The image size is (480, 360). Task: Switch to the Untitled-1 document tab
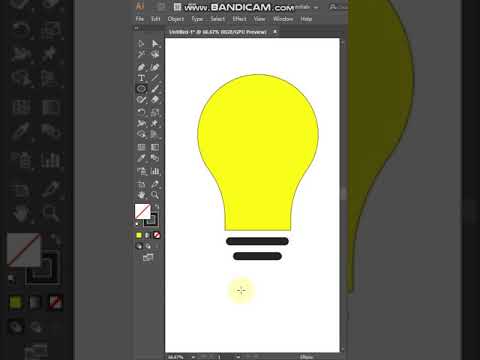pyautogui.click(x=218, y=32)
